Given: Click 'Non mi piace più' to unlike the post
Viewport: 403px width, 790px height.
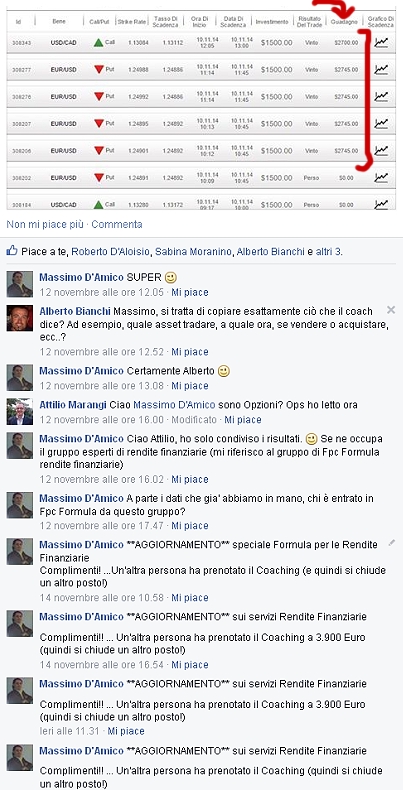Looking at the screenshot, I should [45, 224].
